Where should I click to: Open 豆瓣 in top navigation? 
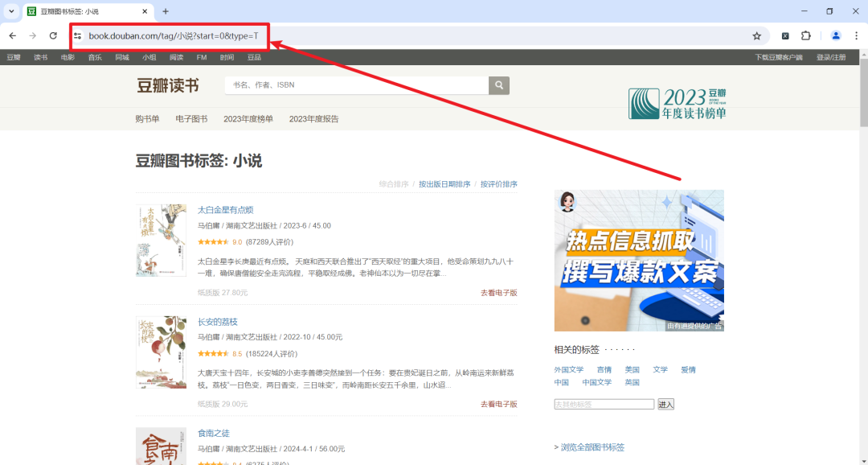point(14,57)
